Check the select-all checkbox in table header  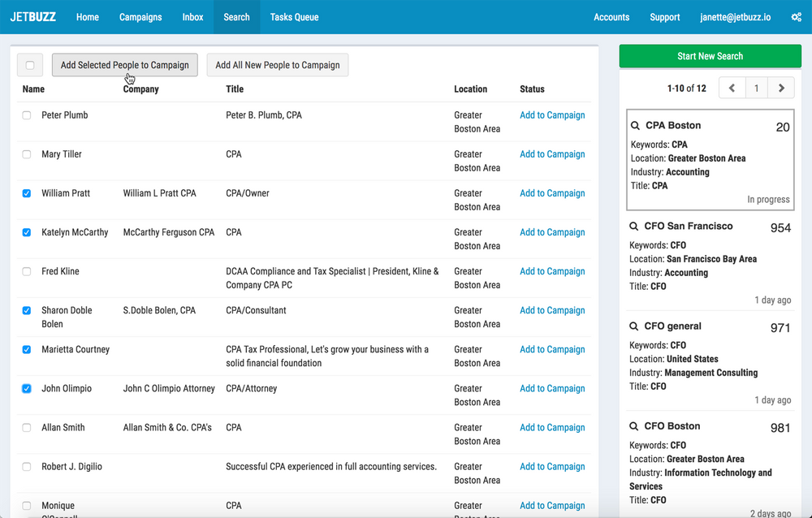29,65
